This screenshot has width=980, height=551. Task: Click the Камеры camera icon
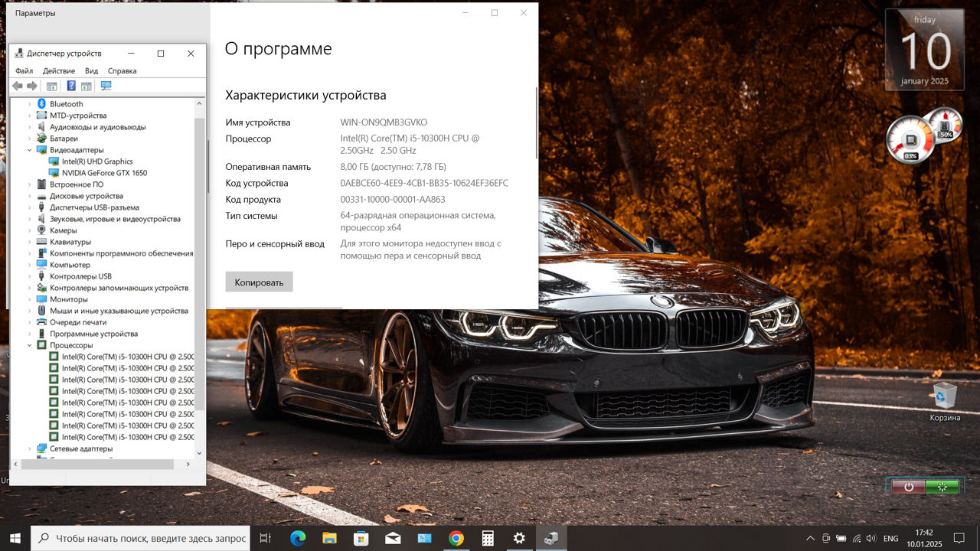coord(42,230)
